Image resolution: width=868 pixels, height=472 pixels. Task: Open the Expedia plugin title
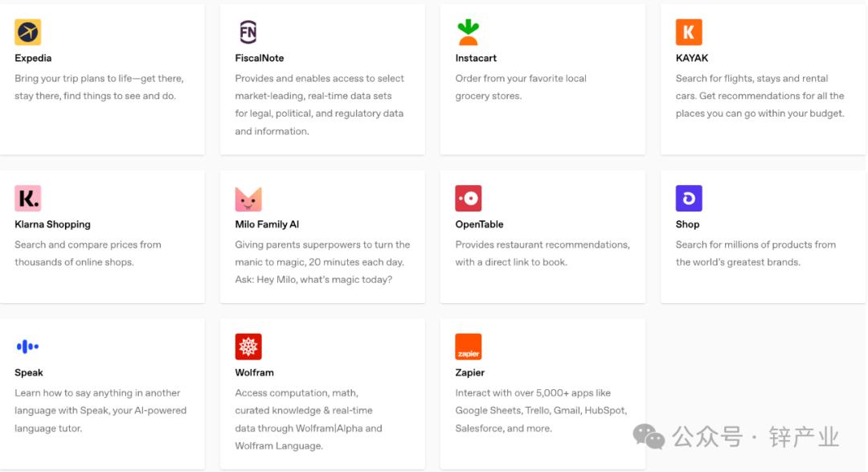click(x=33, y=58)
